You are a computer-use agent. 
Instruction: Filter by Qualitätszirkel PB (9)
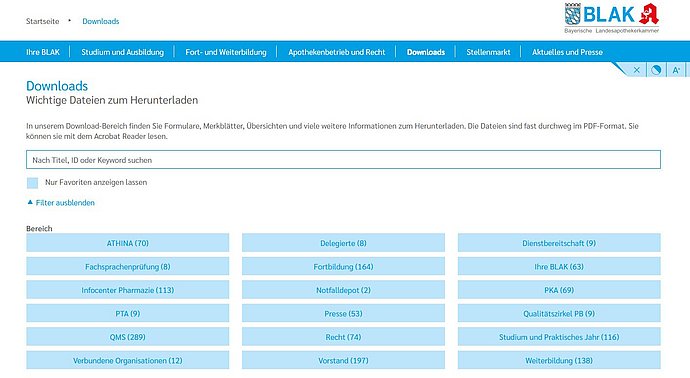[559, 313]
